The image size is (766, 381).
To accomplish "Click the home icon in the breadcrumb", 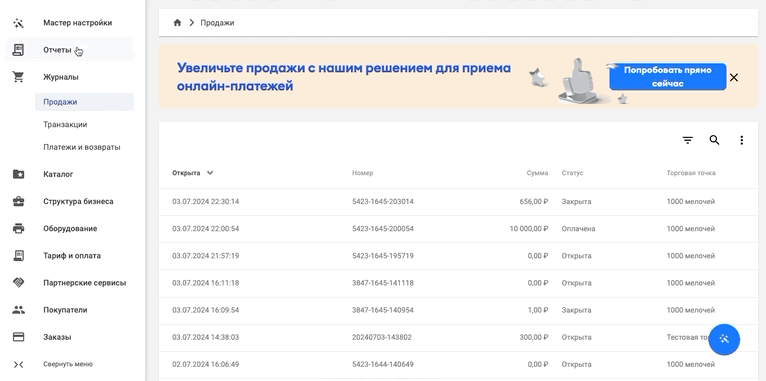I will point(177,22).
